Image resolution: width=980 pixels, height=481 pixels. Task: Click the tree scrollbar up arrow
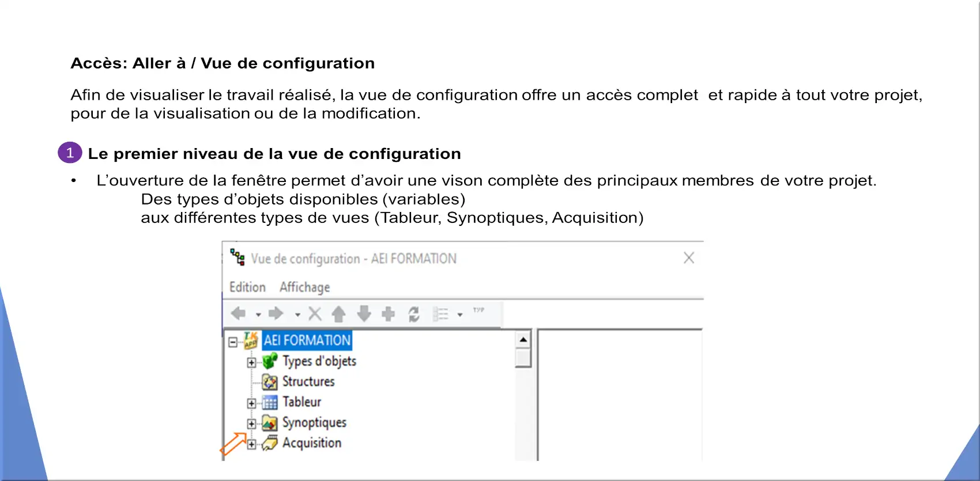point(523,339)
